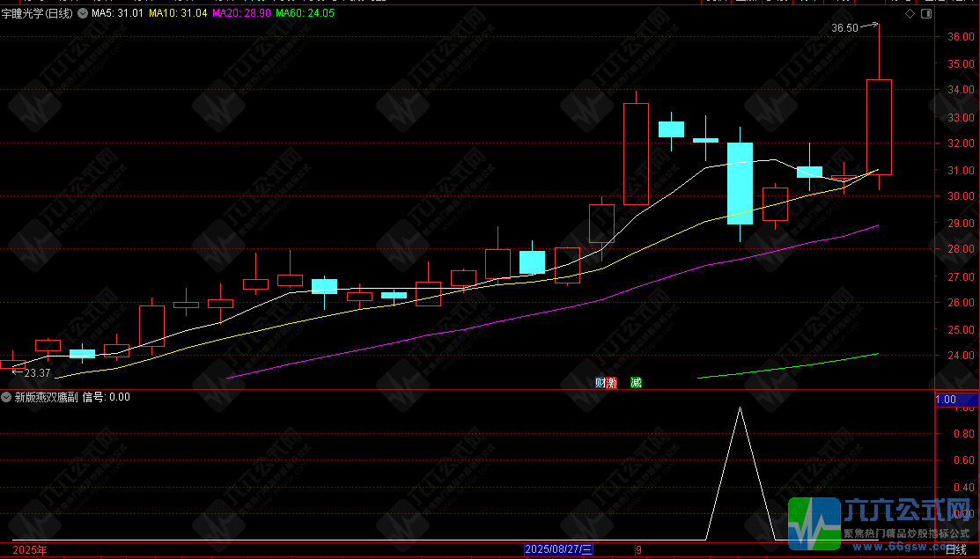Screen dimensions: 980x559
Task: Click the 日线 period selector at bottom right
Action: coord(956,549)
